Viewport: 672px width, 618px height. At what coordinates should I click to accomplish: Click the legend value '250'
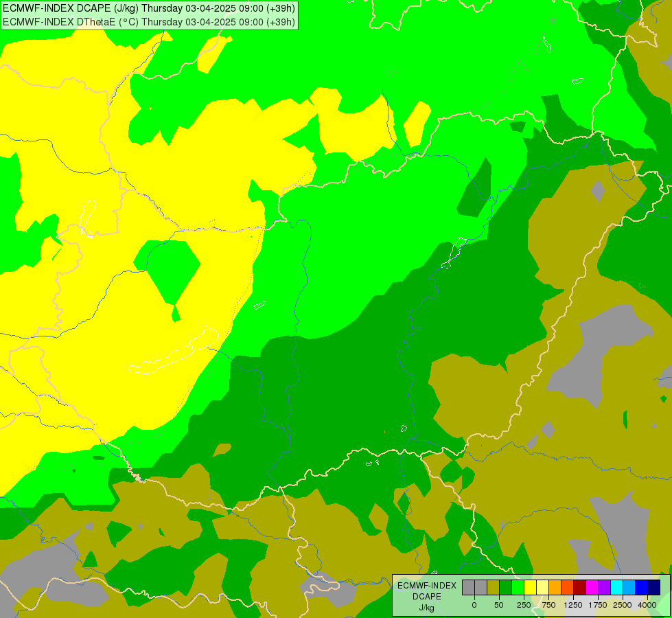pos(524,605)
